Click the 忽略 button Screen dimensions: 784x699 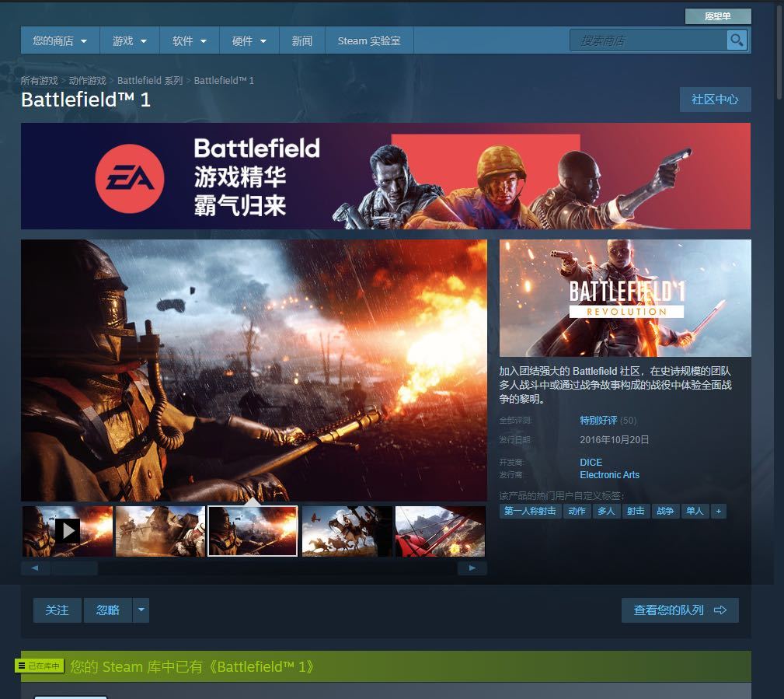click(108, 610)
